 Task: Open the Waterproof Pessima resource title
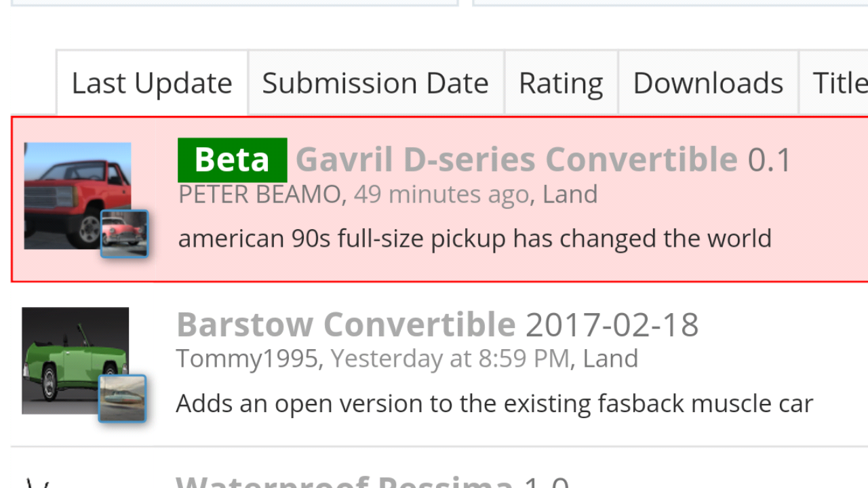(344, 481)
